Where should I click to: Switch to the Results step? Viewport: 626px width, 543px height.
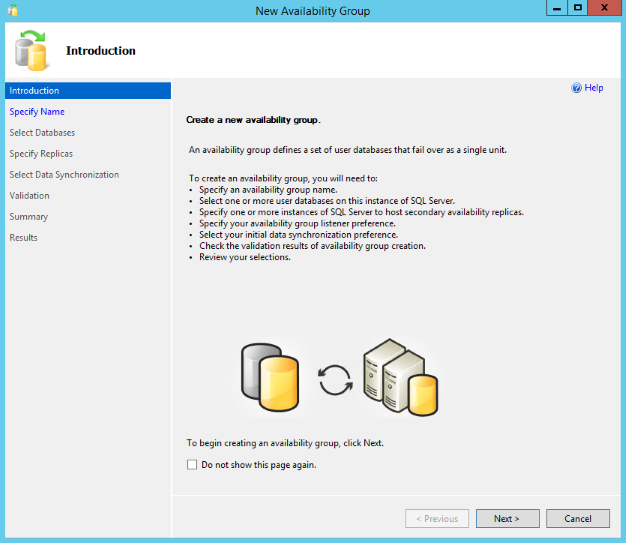pyautogui.click(x=24, y=238)
